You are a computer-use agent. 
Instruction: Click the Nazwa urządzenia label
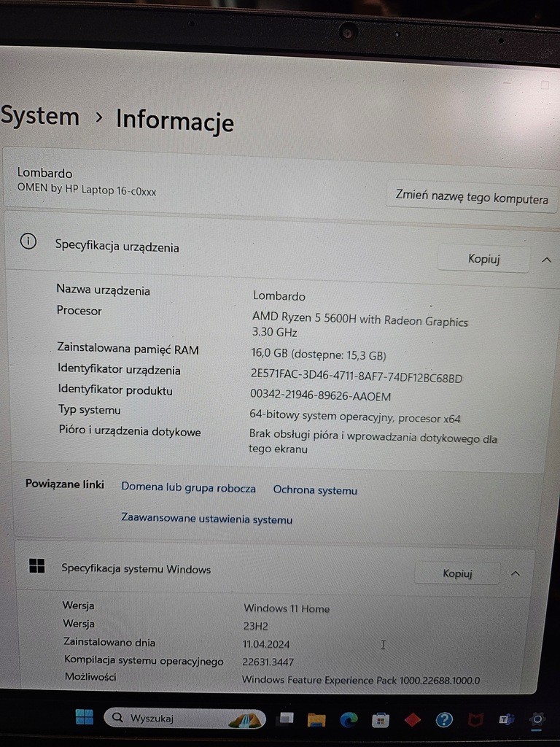(x=103, y=290)
